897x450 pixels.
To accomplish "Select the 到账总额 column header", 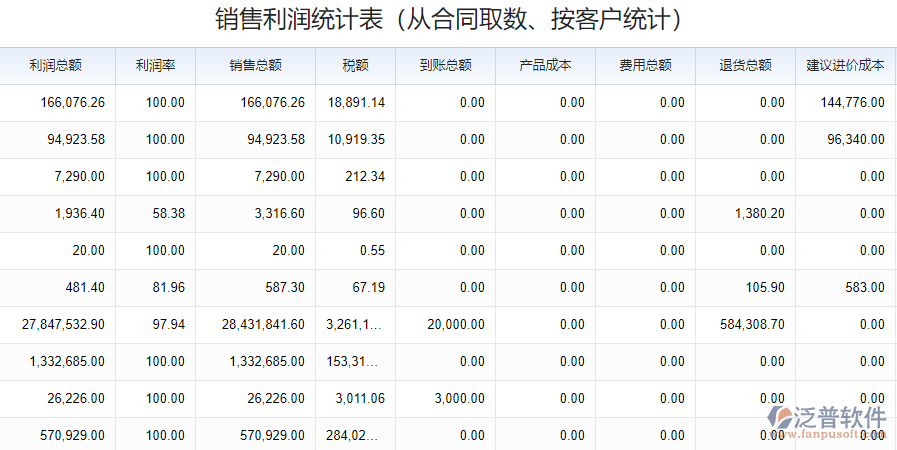I will click(x=445, y=66).
